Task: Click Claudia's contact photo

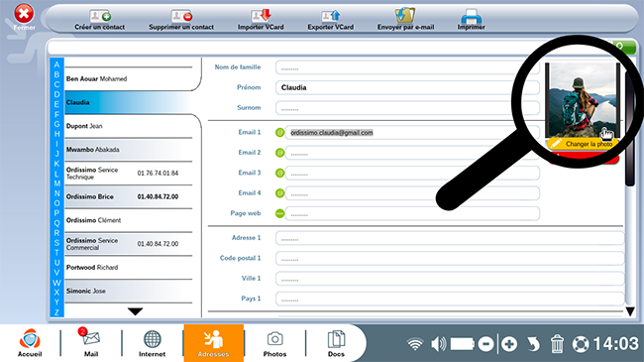Action: point(583,100)
